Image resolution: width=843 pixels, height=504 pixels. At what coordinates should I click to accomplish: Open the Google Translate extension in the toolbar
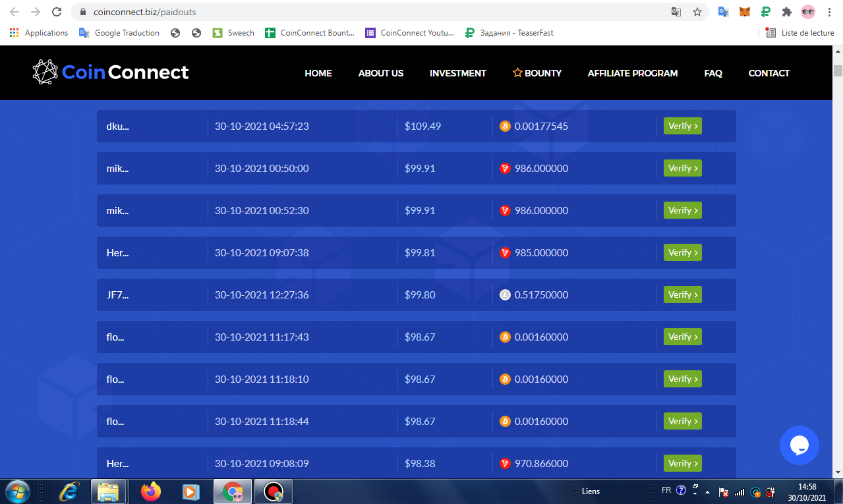coord(723,12)
